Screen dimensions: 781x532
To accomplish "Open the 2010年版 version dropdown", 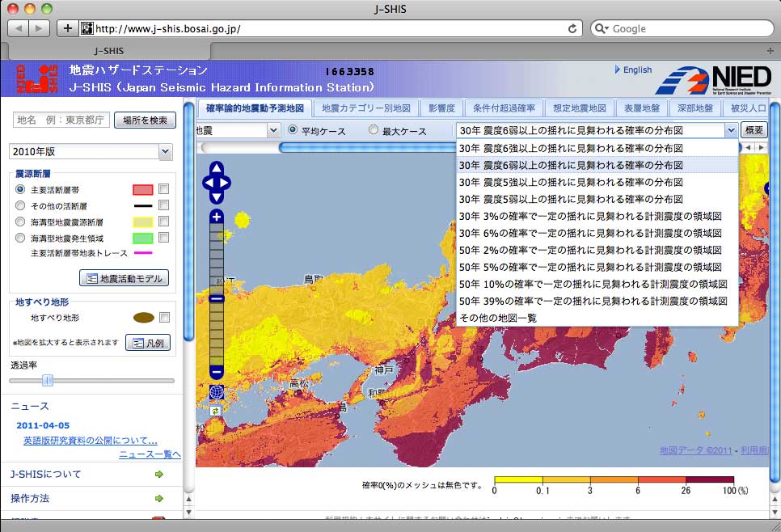I will [91, 151].
